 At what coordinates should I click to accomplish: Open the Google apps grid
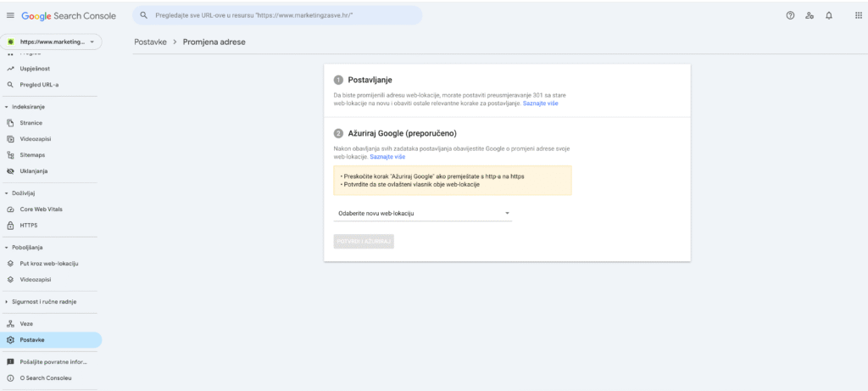(x=858, y=16)
